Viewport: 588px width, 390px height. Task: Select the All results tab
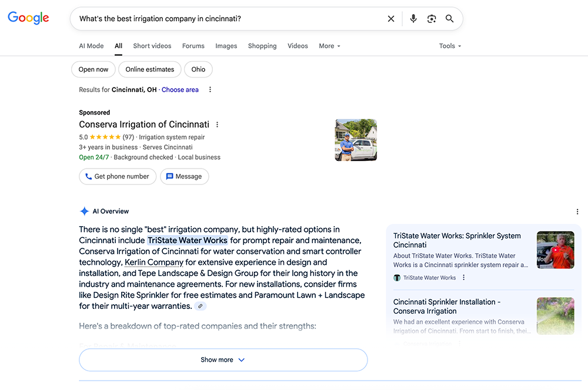119,46
